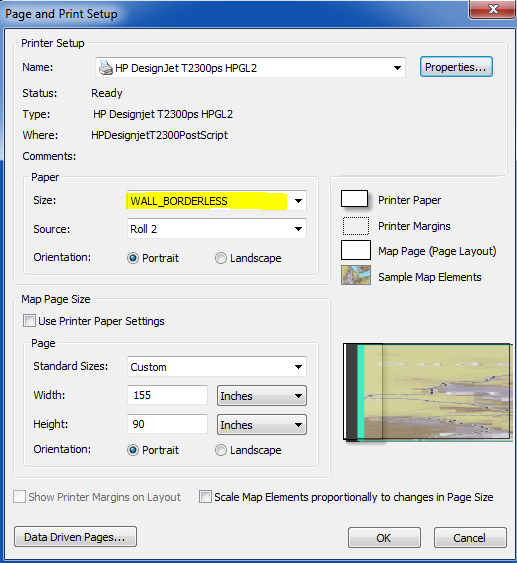Click the Width field containing 155
Image resolution: width=517 pixels, height=563 pixels.
point(167,395)
